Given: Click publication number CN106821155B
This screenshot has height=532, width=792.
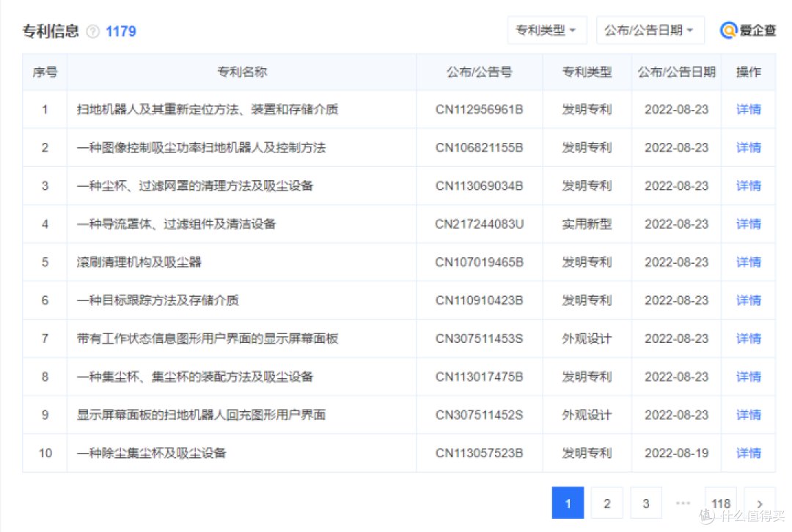Looking at the screenshot, I should 479,148.
